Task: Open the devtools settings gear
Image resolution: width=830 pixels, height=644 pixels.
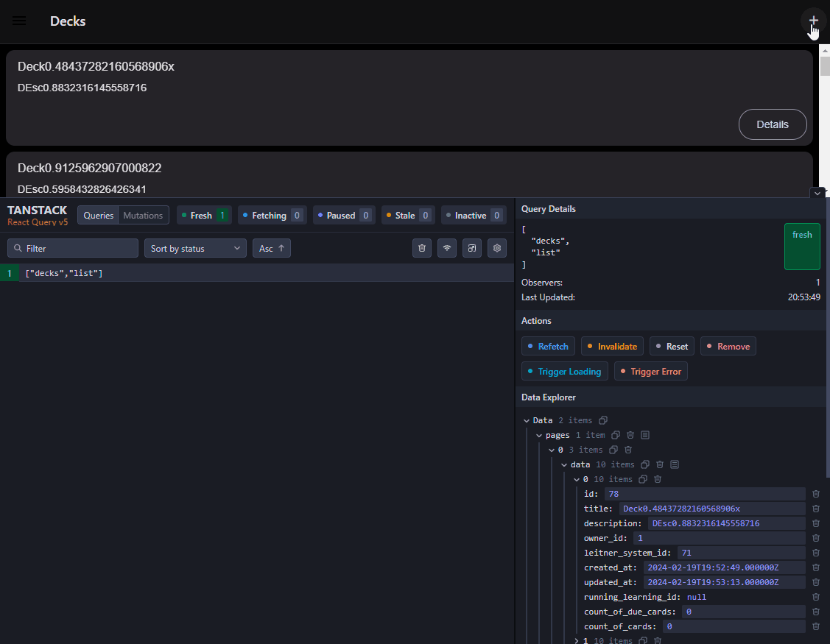Action: [497, 248]
